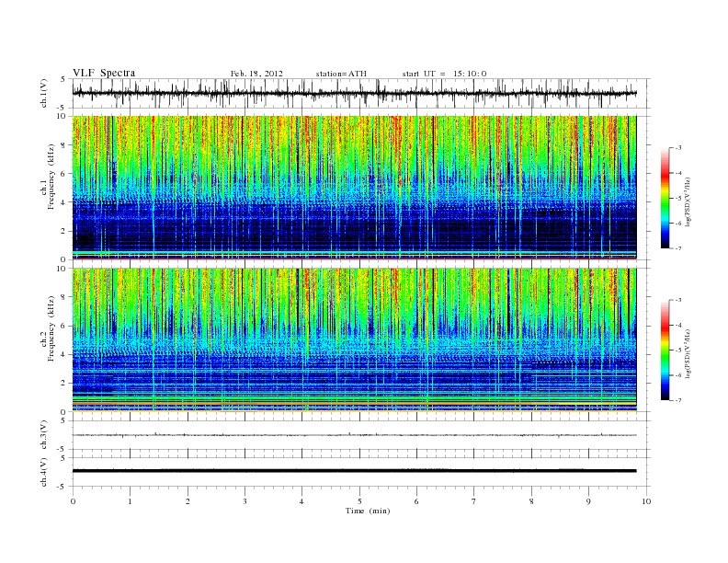Viewport: 728px width, 563px height.
Task: Click the ch.3 voltage waveform trace
Action: point(354,435)
